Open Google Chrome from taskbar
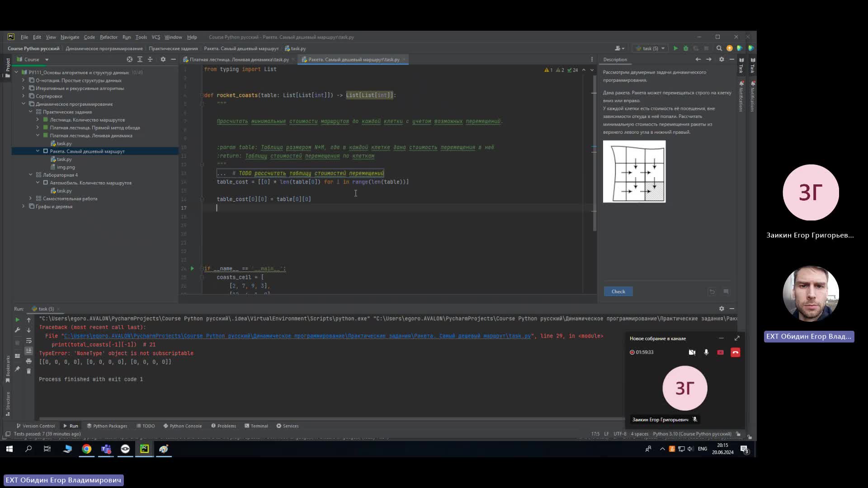Image resolution: width=868 pixels, height=488 pixels. [x=86, y=449]
